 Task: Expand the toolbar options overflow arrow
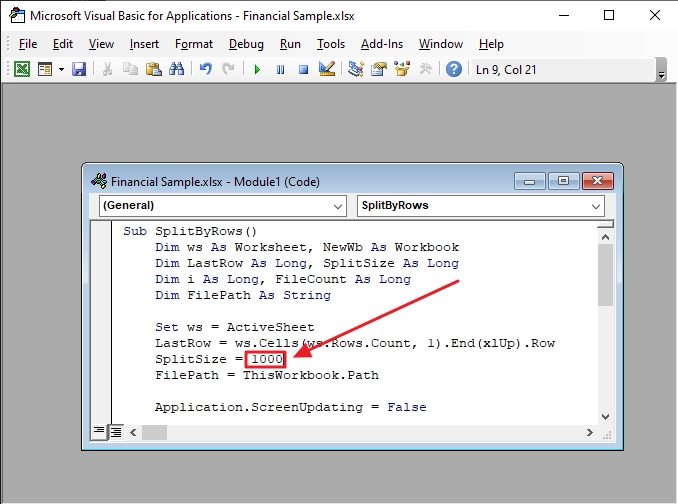click(661, 70)
